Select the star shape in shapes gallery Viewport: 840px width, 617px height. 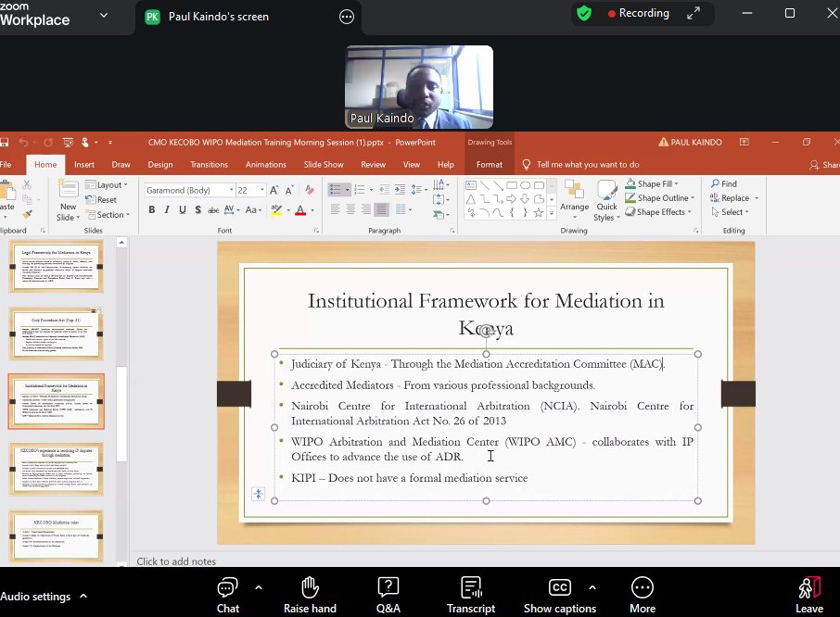point(539,212)
